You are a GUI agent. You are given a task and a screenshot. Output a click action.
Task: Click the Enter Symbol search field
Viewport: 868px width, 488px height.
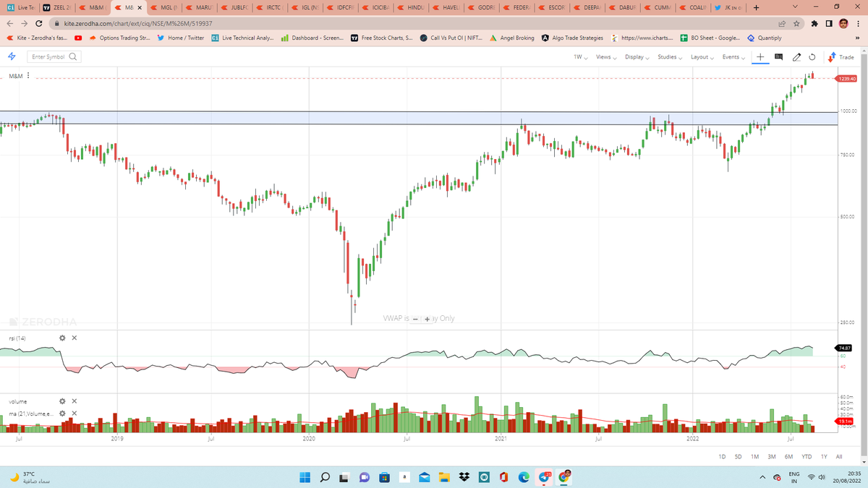[54, 56]
